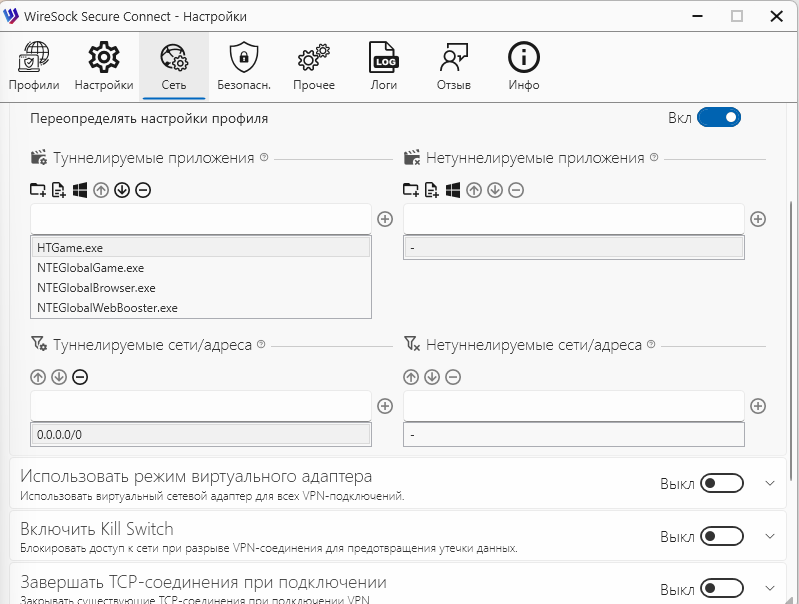
Task: Focus the tunneled networks input field
Action: [x=201, y=406]
